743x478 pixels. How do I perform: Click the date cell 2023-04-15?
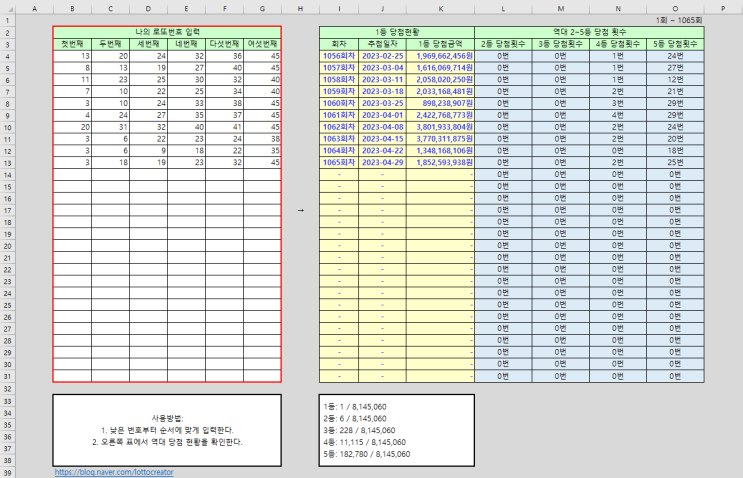tap(382, 139)
